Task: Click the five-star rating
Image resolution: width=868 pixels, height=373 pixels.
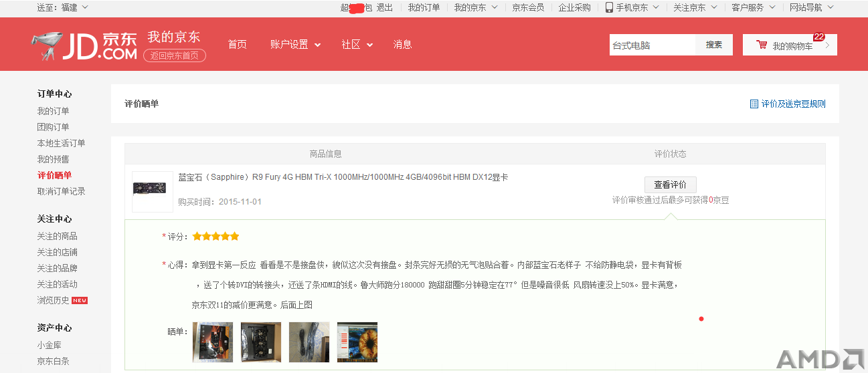Action: tap(215, 236)
